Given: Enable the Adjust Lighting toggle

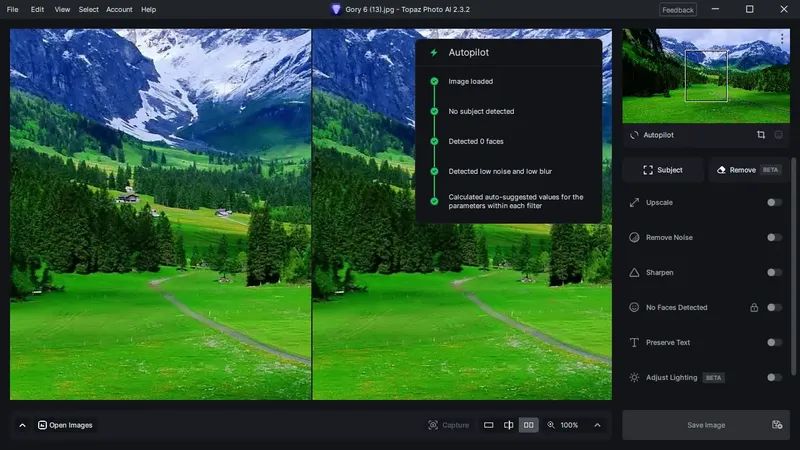Looking at the screenshot, I should [774, 378].
